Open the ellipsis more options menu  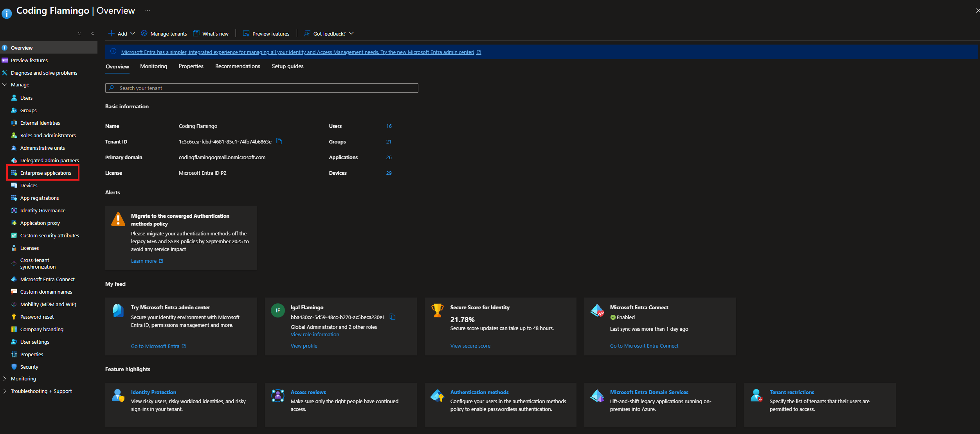148,11
